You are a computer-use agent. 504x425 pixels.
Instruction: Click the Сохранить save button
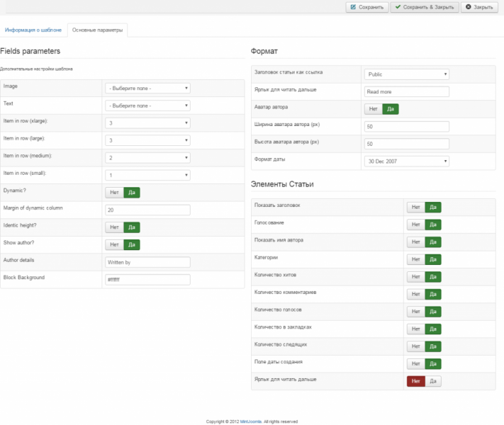(366, 7)
